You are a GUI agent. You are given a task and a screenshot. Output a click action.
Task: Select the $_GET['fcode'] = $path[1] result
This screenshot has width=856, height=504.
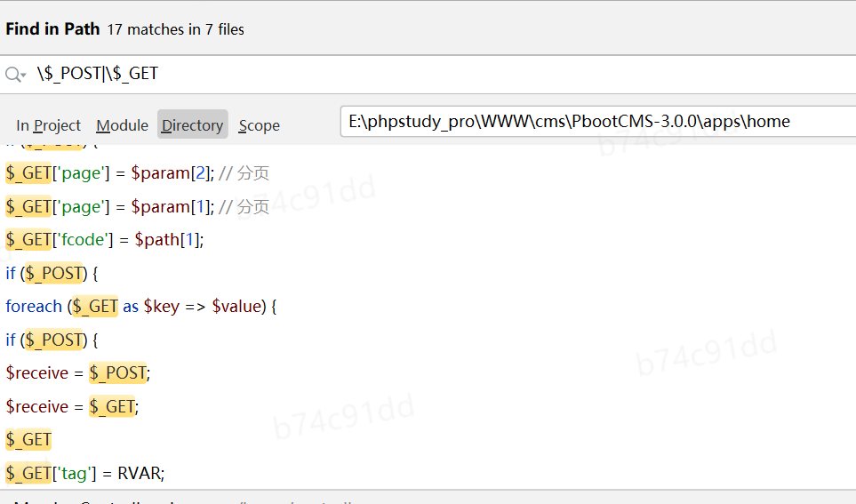tap(105, 239)
